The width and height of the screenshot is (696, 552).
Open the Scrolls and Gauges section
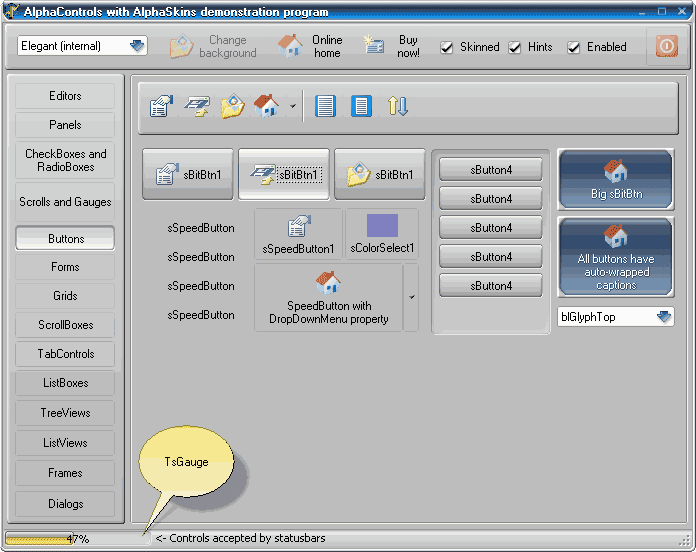(65, 202)
